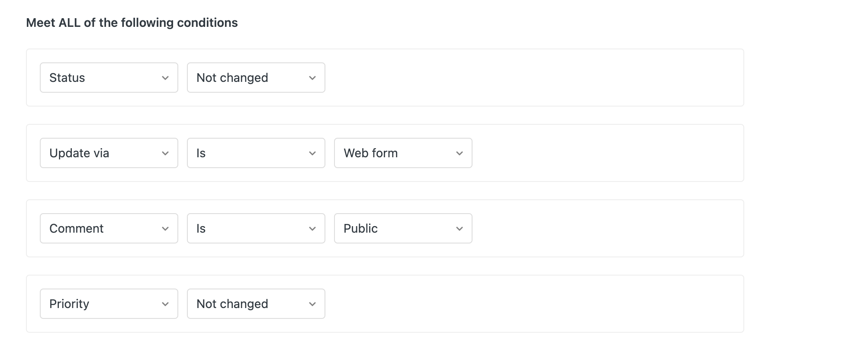Click the chevron arrow in the Status field
Image resolution: width=868 pixels, height=344 pixels.
point(165,78)
